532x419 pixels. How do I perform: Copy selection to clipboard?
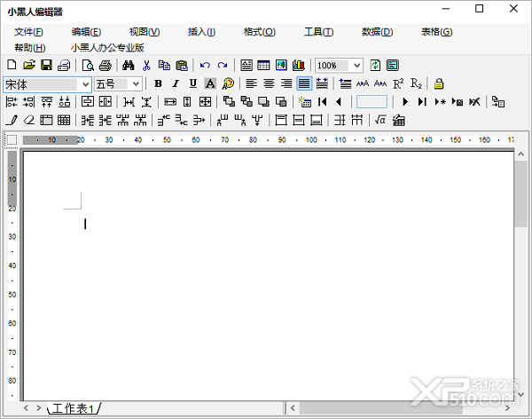[164, 65]
